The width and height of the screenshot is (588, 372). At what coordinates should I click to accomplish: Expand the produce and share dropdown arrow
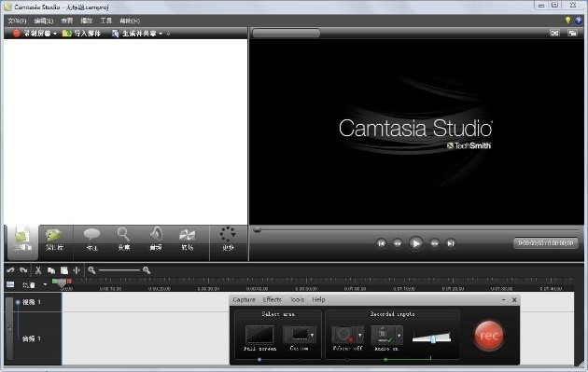point(161,34)
